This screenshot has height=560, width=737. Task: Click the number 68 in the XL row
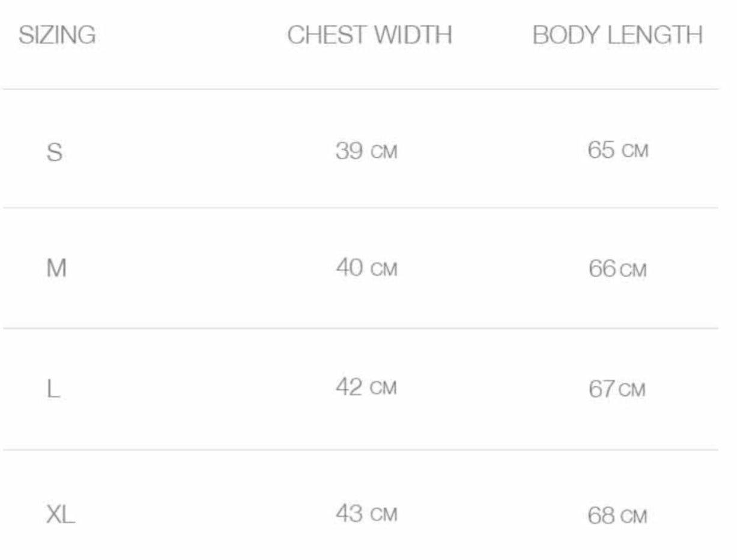click(x=601, y=516)
